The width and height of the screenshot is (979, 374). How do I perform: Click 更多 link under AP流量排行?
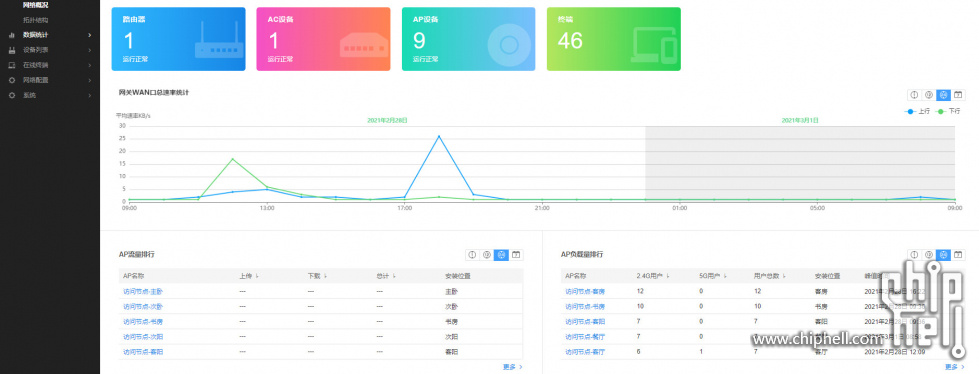[x=513, y=367]
